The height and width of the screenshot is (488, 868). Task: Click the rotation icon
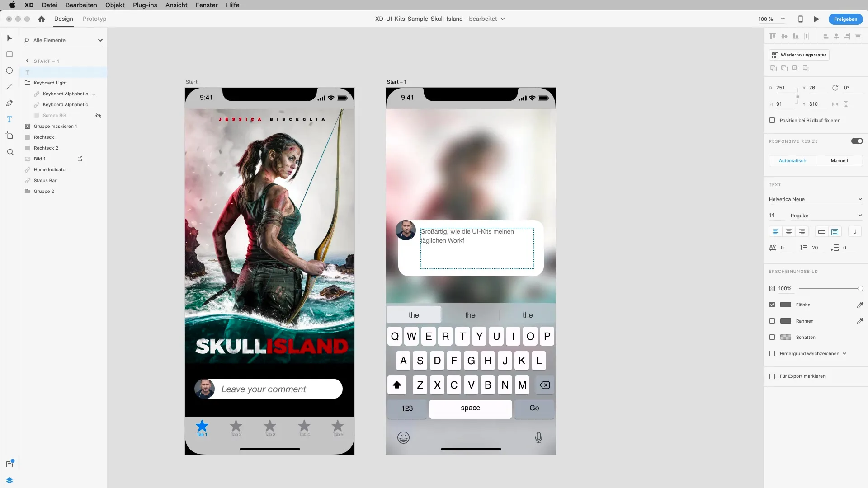point(835,88)
